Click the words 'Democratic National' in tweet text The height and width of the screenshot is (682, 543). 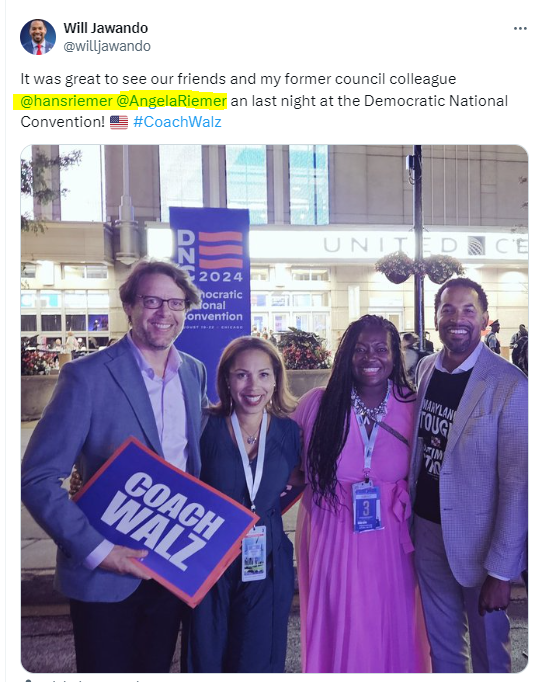436,101
